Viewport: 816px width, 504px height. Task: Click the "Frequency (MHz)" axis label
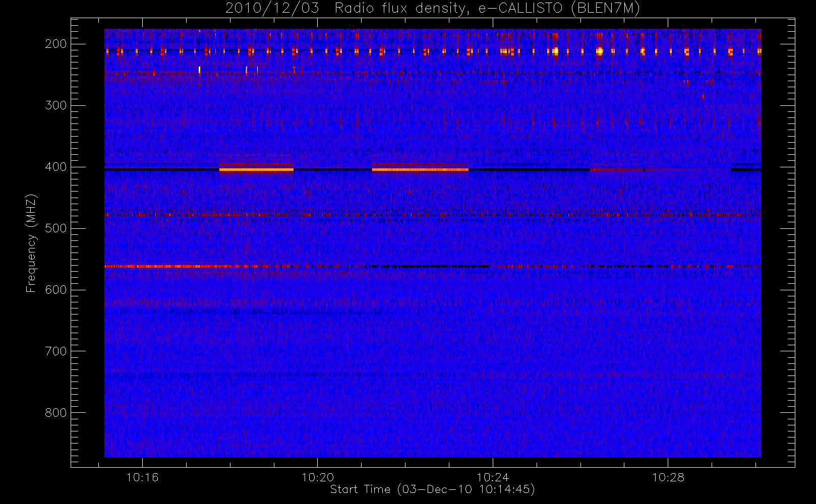pos(31,243)
